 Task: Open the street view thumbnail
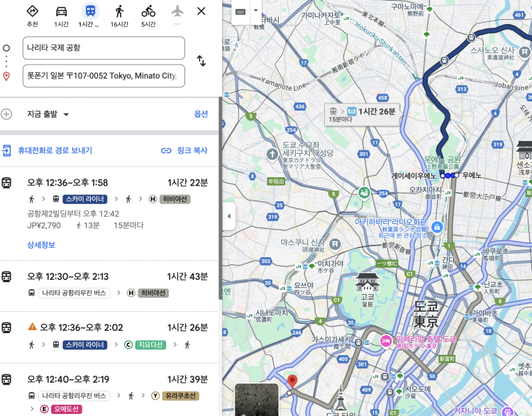pyautogui.click(x=257, y=400)
